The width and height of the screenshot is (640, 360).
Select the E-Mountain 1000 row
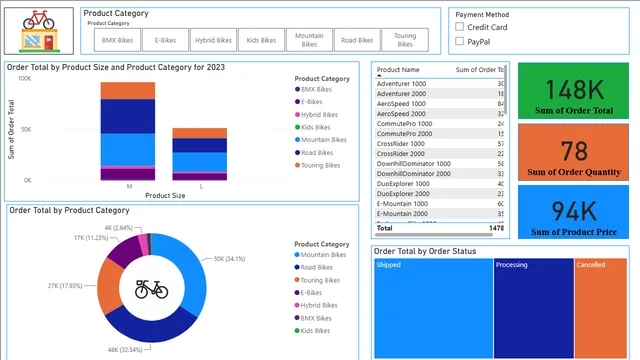[x=440, y=204]
